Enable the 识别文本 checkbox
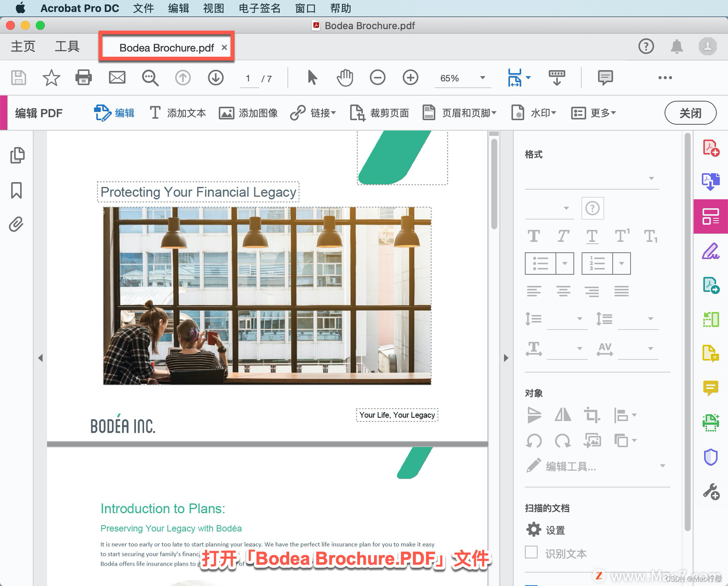The image size is (728, 586). (531, 552)
